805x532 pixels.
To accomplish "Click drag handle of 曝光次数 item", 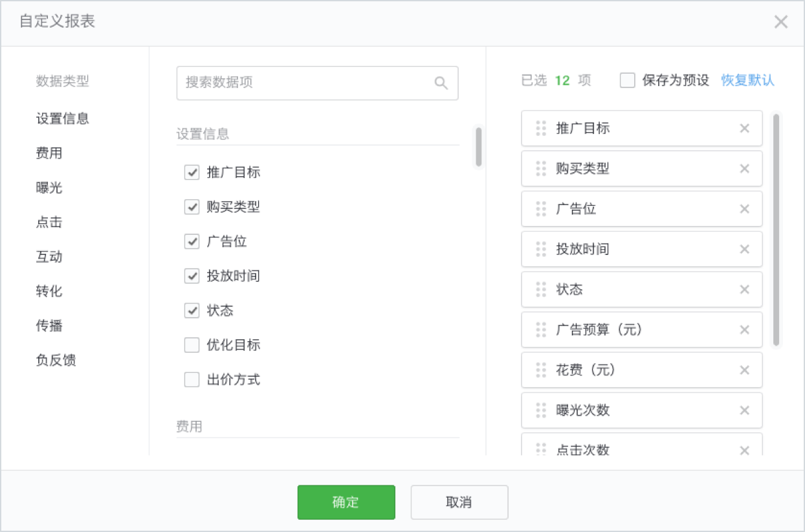I will (541, 410).
